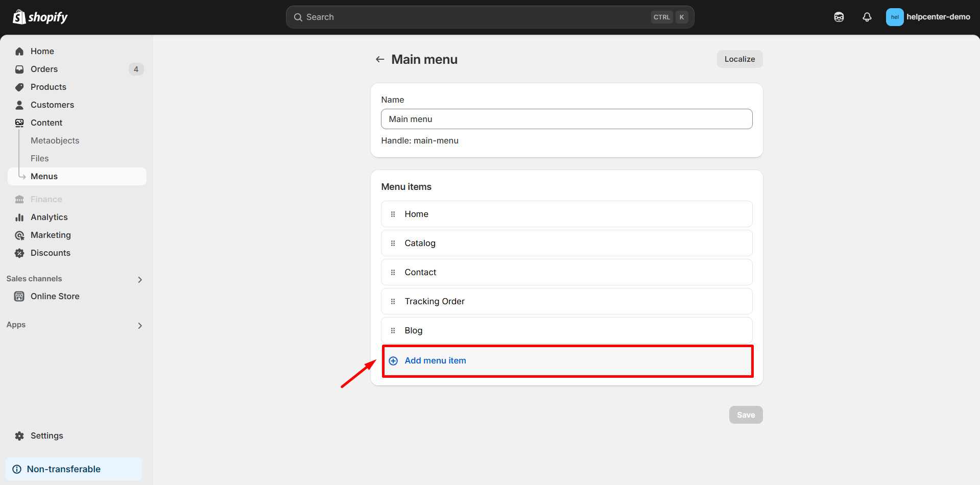Click the Localize button
The width and height of the screenshot is (980, 485).
(739, 59)
